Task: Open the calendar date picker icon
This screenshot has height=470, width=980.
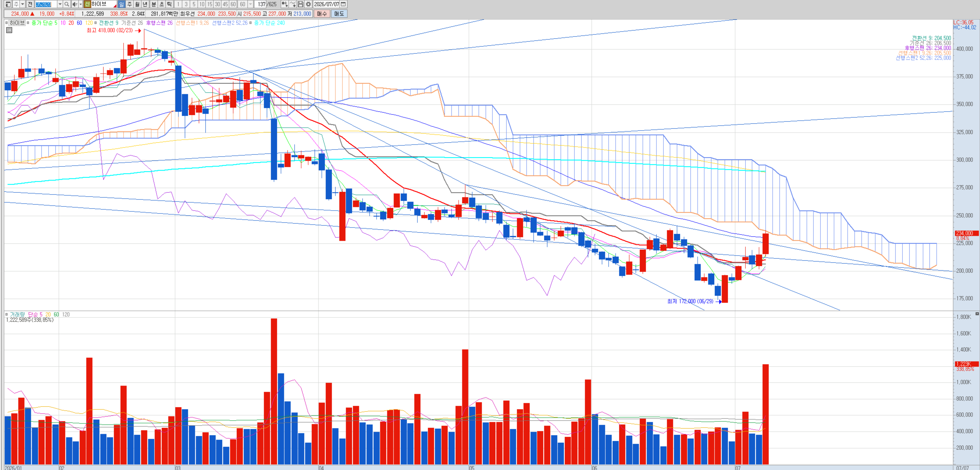Action: click(343, 4)
